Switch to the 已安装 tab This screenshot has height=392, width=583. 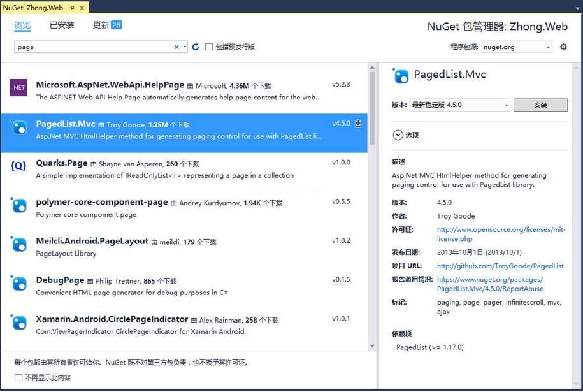pos(62,25)
